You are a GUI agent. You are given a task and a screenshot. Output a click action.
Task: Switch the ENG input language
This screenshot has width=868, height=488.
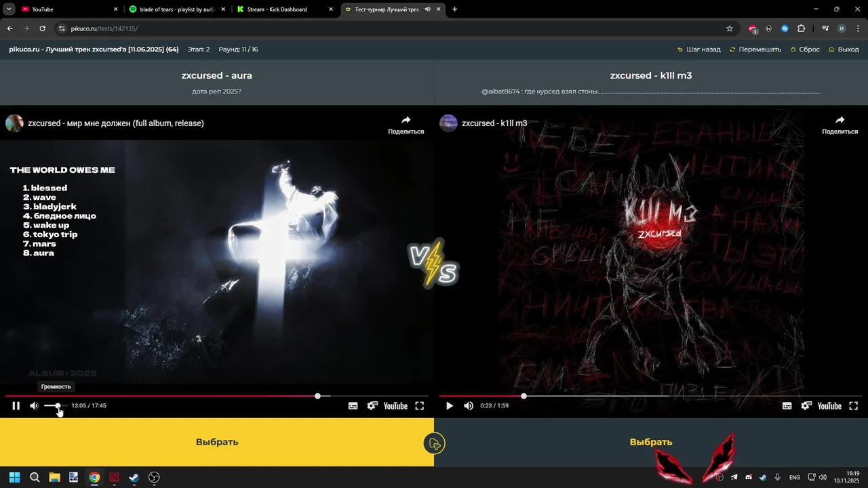point(795,477)
